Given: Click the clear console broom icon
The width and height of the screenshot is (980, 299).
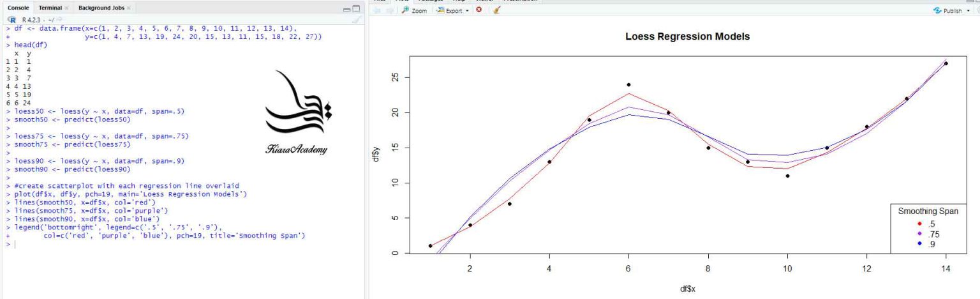Looking at the screenshot, I should 357,20.
